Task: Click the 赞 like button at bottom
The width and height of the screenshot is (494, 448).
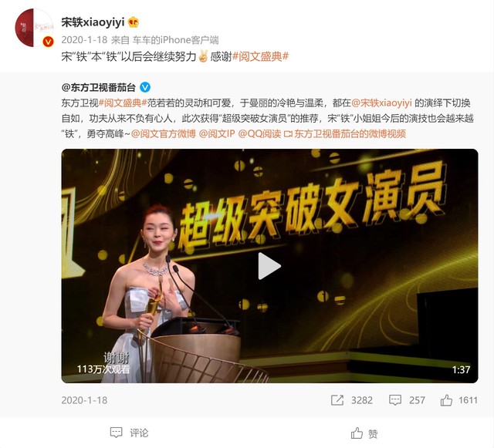Action: [364, 433]
